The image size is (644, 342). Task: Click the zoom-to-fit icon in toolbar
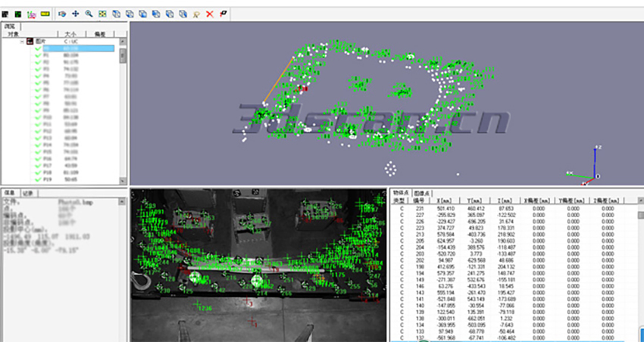tap(103, 14)
